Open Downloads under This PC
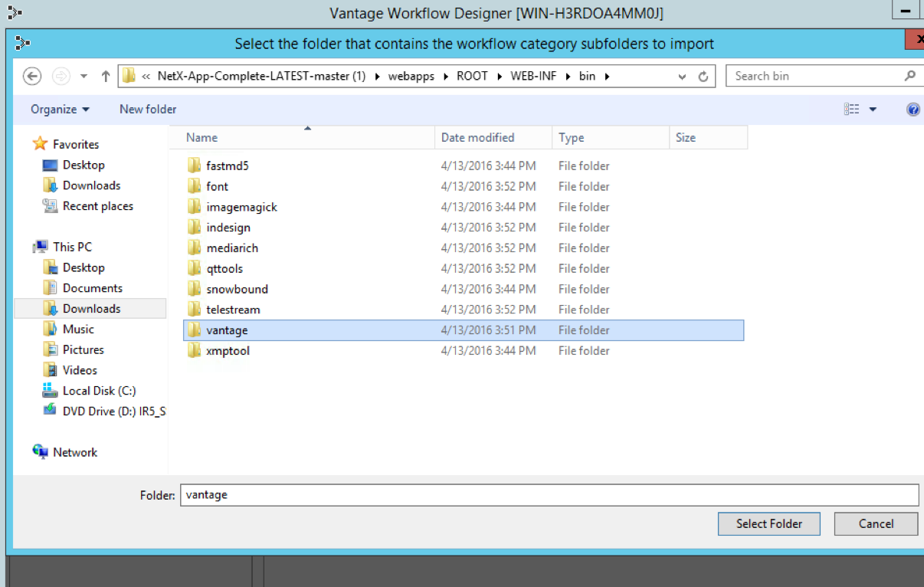The width and height of the screenshot is (924, 587). [x=91, y=309]
